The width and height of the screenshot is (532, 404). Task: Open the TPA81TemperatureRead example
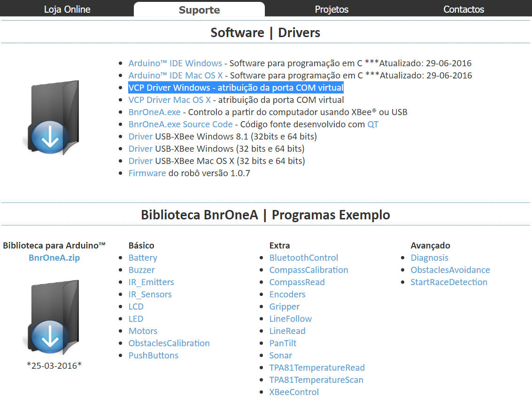click(x=317, y=368)
